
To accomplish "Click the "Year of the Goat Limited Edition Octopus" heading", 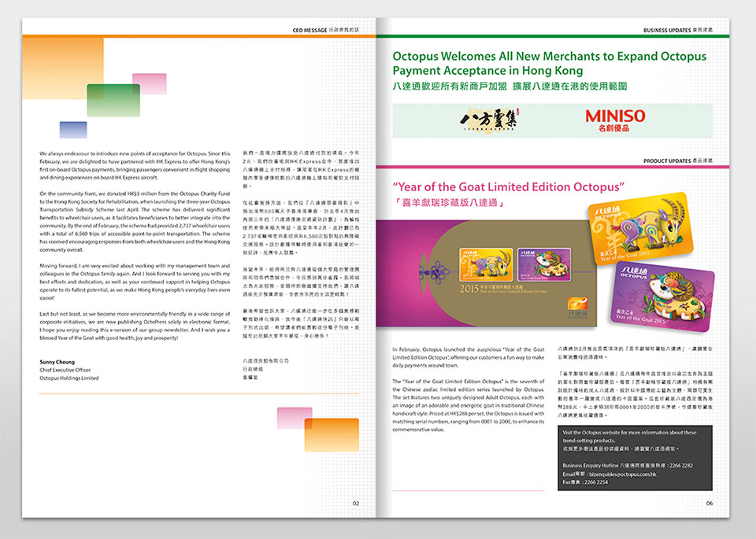I will click(x=508, y=186).
